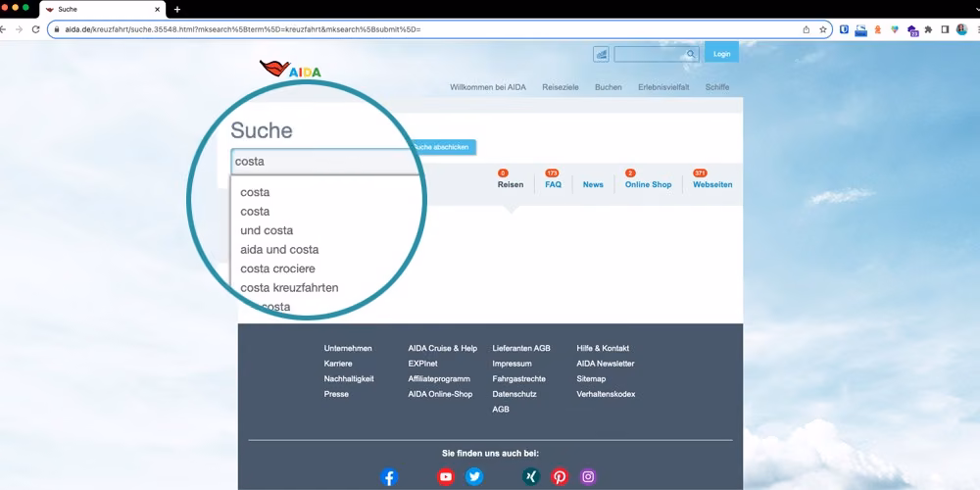The height and width of the screenshot is (490, 980).
Task: Toggle the browser side panel
Action: click(945, 29)
